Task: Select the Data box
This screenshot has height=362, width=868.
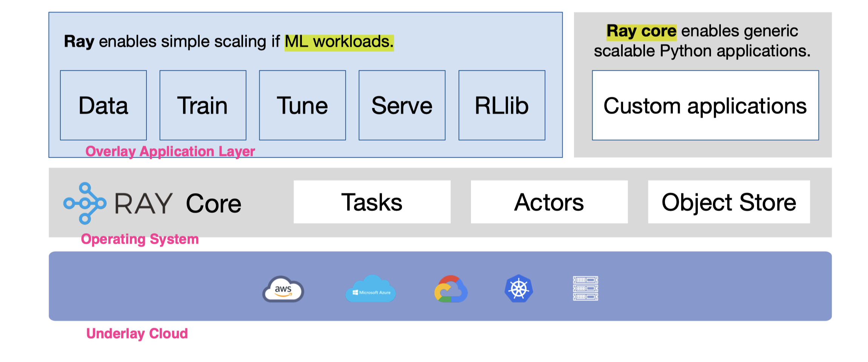Action: click(103, 105)
